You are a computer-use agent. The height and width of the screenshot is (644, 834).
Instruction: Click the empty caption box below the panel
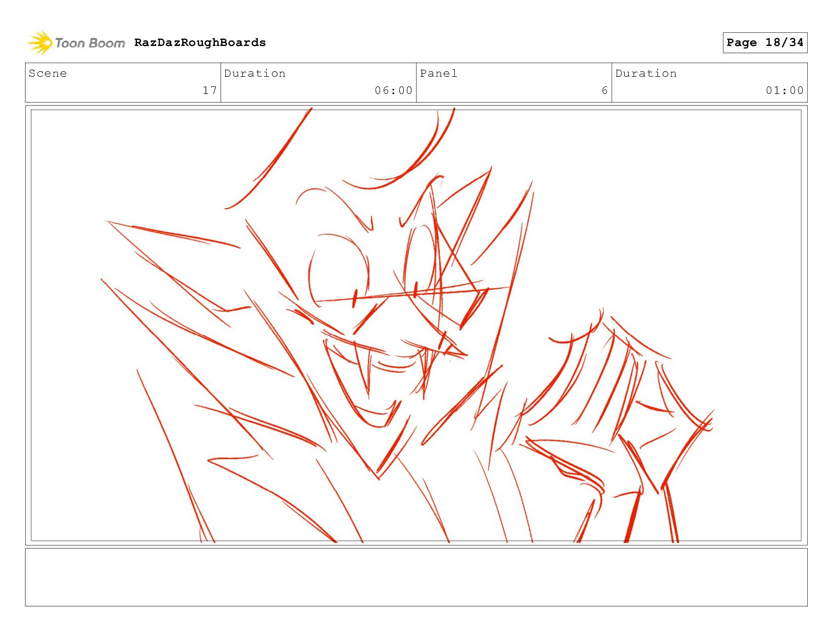pos(416,577)
